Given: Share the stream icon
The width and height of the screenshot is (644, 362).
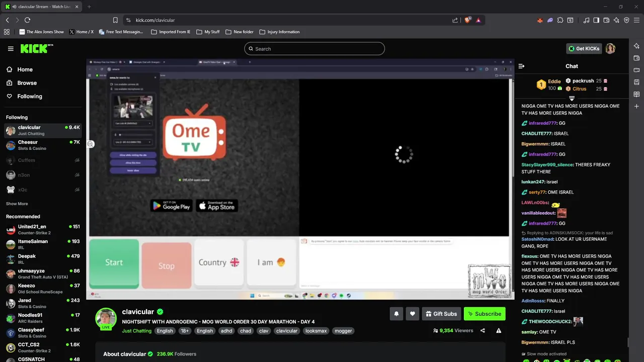Looking at the screenshot, I should 482,331.
